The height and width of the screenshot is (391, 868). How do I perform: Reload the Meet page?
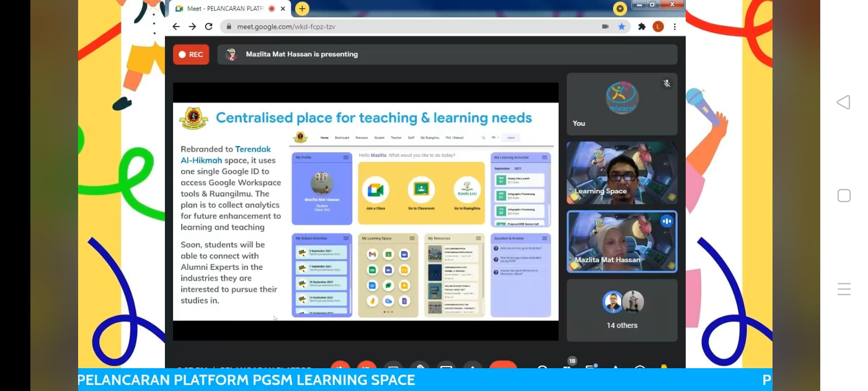tap(208, 27)
